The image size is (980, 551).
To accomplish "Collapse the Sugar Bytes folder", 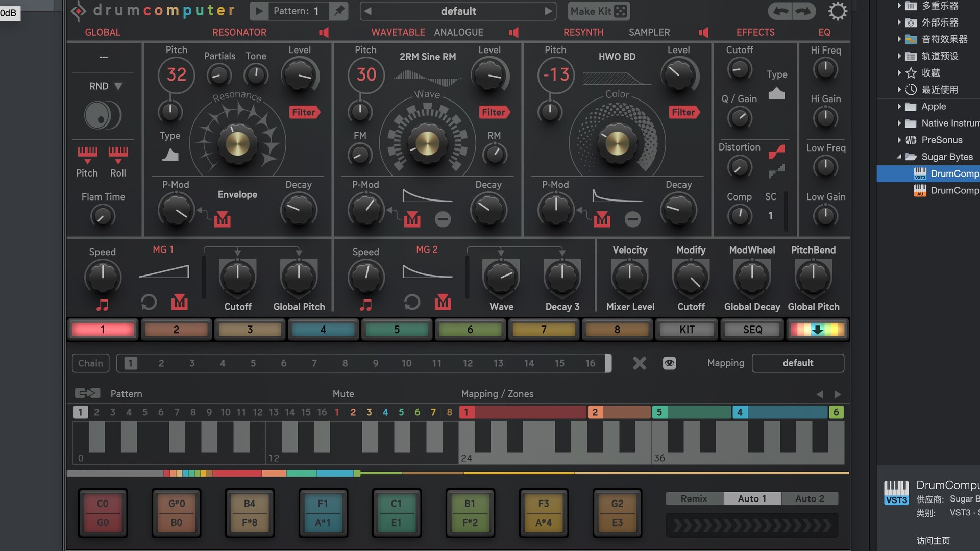I will click(899, 157).
